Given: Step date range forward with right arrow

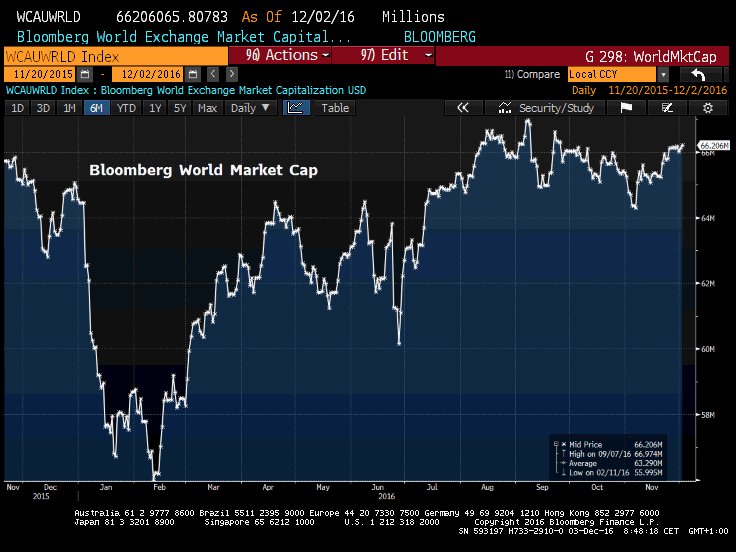Looking at the screenshot, I should click(x=231, y=74).
